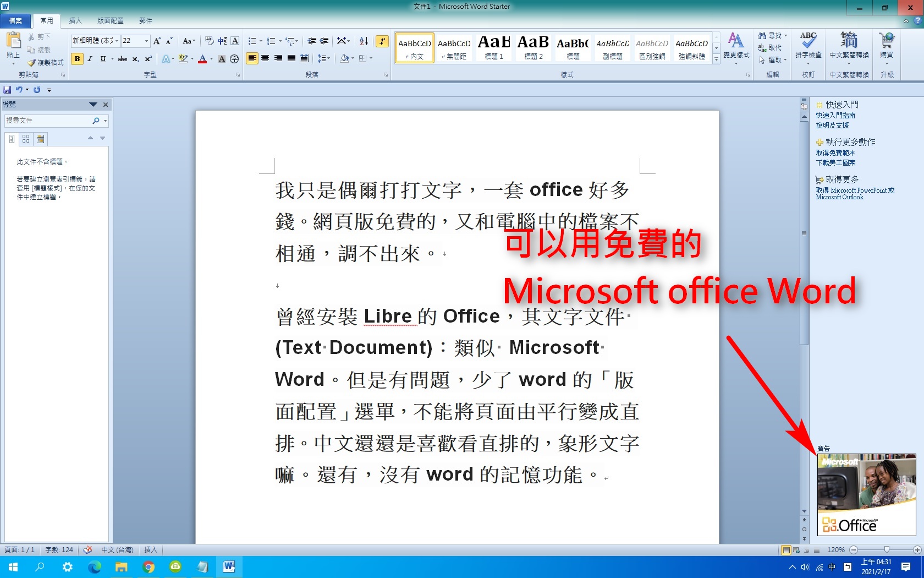
Task: Click the Paste (貼上) clipboard icon
Action: (13, 40)
